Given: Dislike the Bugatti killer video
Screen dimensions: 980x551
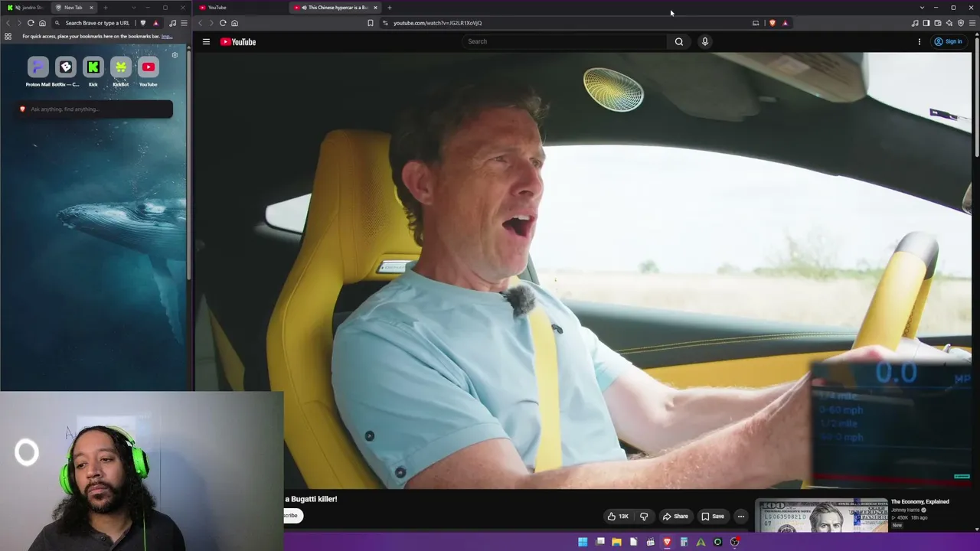Looking at the screenshot, I should (x=644, y=517).
